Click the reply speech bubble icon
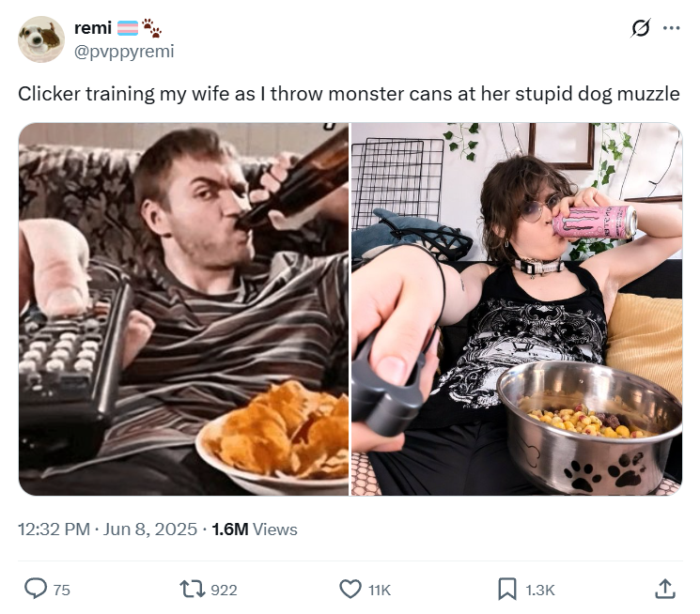 (x=36, y=589)
